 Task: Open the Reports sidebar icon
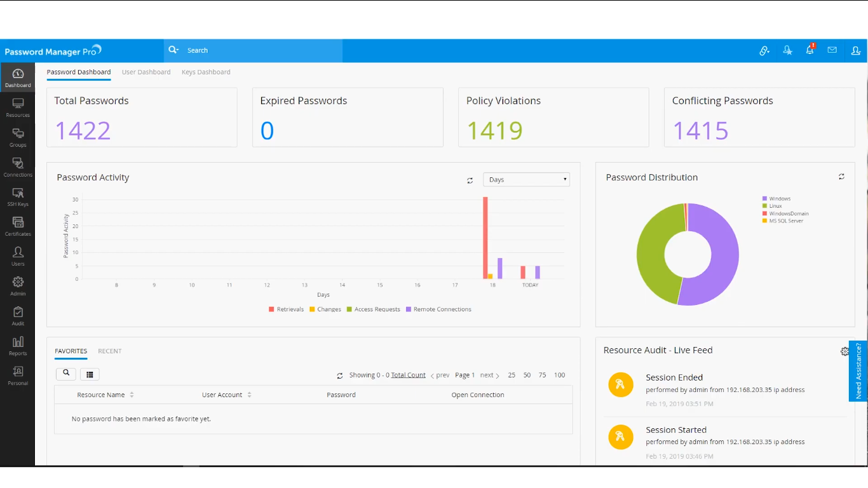[18, 346]
